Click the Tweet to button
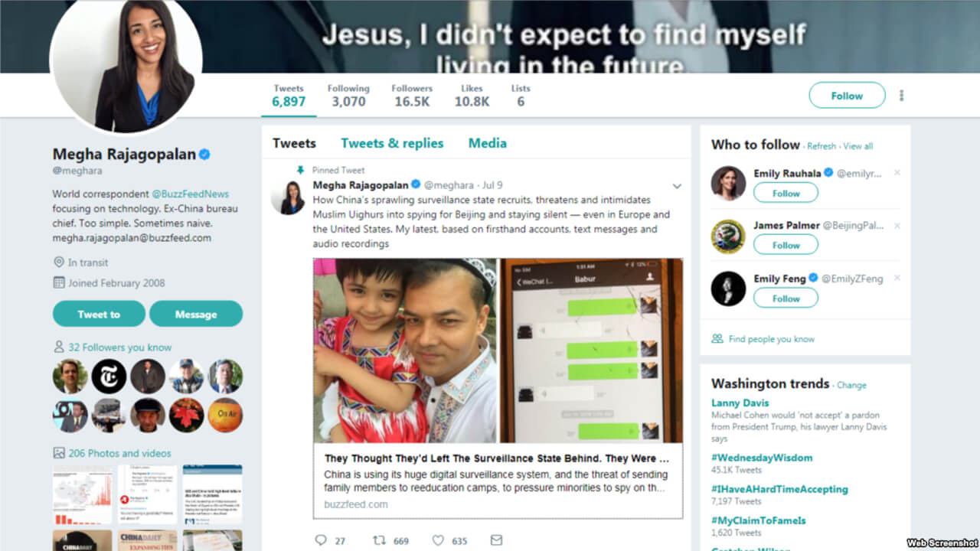Viewport: 980px width, 551px height. (99, 314)
